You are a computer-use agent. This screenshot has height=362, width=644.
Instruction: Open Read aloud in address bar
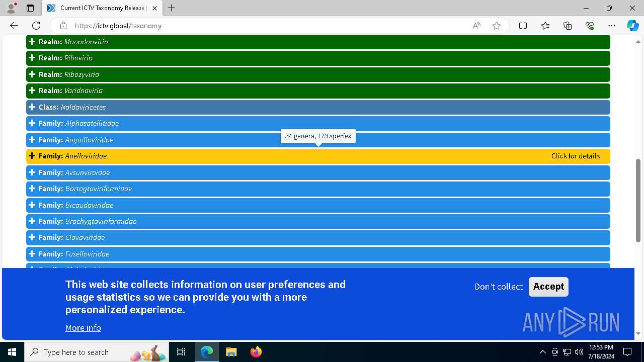click(x=476, y=26)
